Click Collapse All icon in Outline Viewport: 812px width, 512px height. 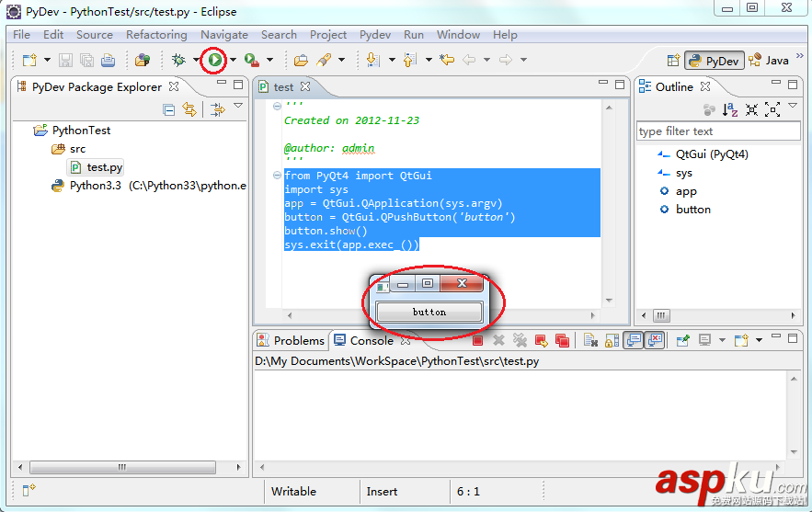751,109
